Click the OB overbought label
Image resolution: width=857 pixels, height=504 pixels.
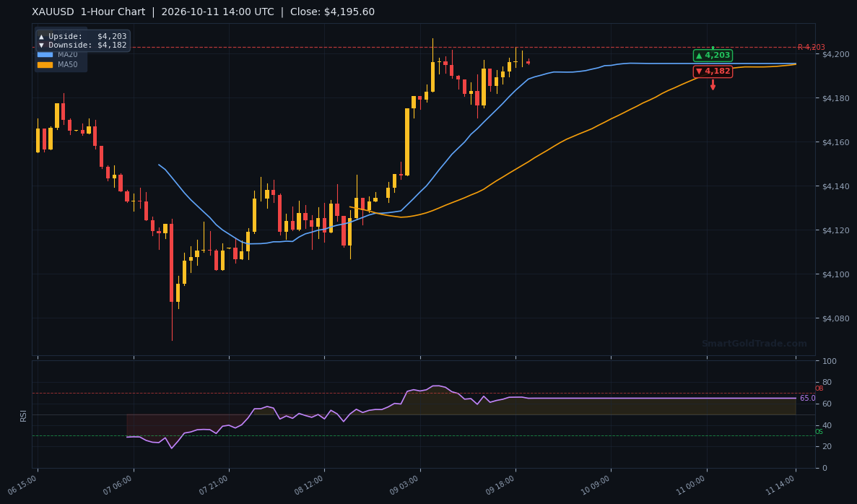[819, 388]
